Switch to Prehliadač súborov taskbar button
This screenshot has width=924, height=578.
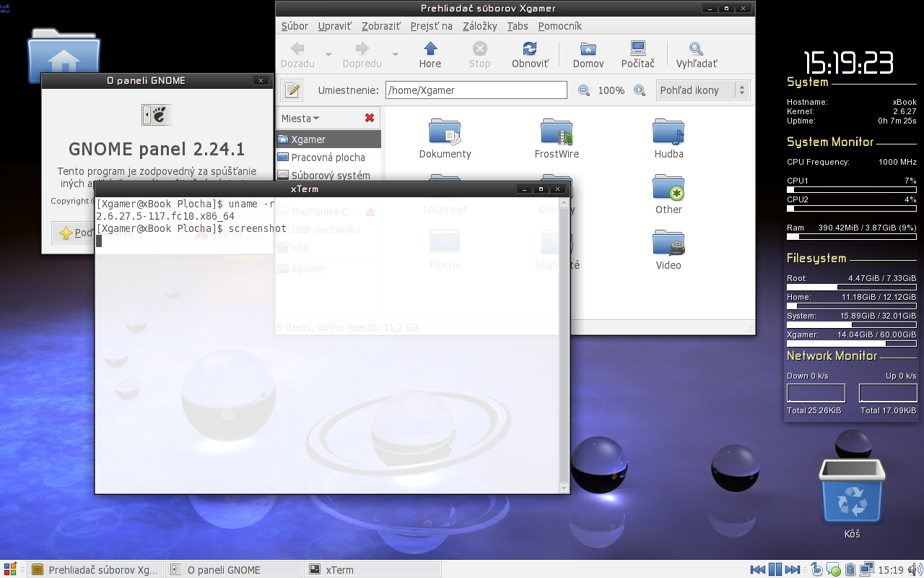(95, 569)
